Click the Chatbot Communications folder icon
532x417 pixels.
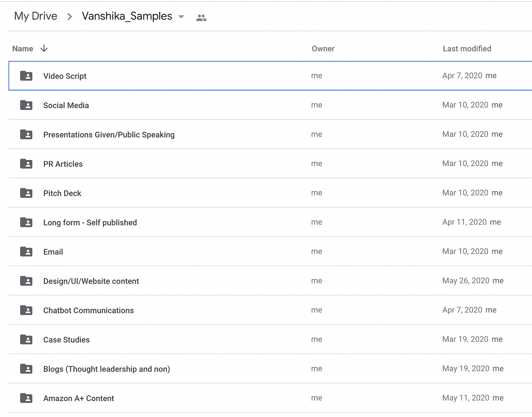click(26, 310)
